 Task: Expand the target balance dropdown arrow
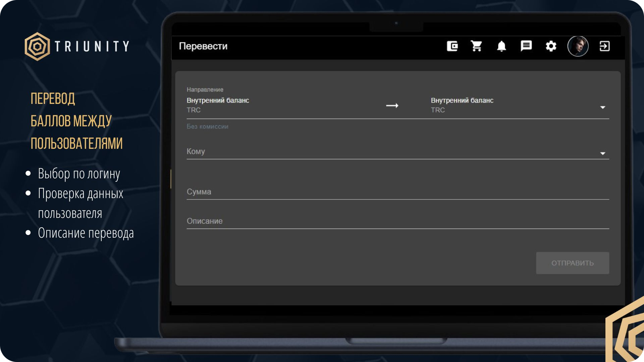[x=602, y=108]
